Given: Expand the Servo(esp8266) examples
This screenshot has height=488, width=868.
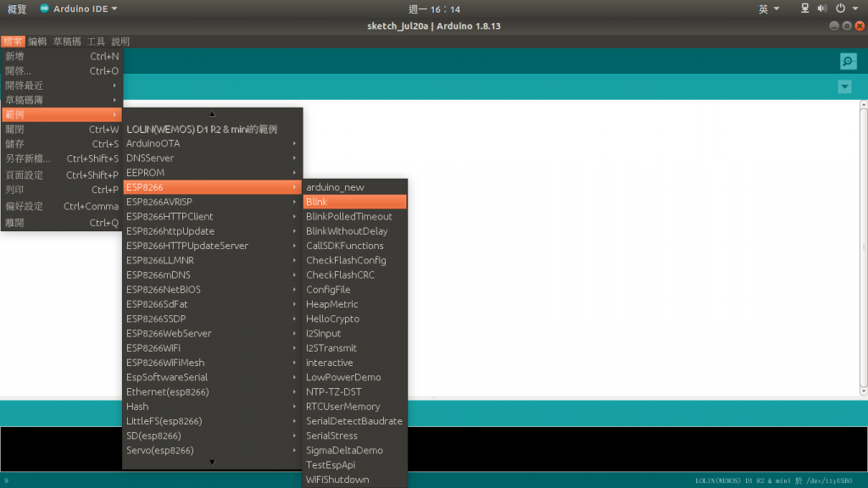Looking at the screenshot, I should [x=212, y=451].
